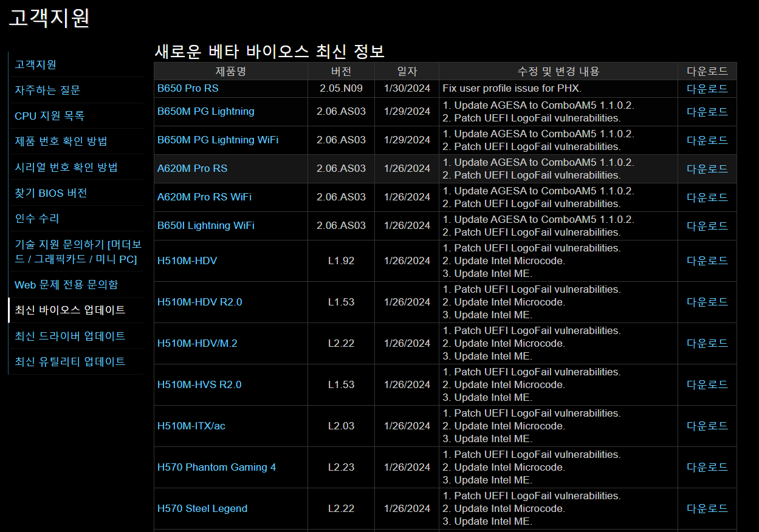Download BIOS for H510M-HDV/M.2
Viewport: 759px width, 532px height.
pyautogui.click(x=707, y=343)
